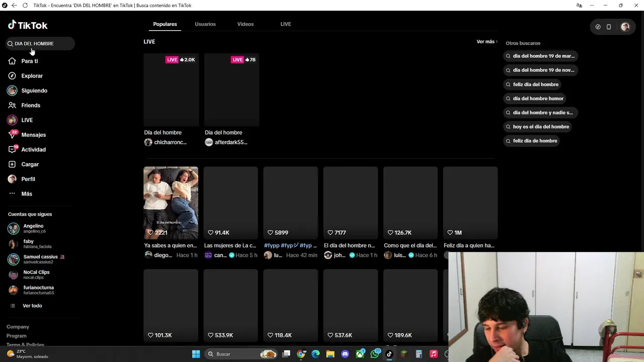Open WhatsApp from the taskbar
The image size is (644, 362).
tap(375, 354)
